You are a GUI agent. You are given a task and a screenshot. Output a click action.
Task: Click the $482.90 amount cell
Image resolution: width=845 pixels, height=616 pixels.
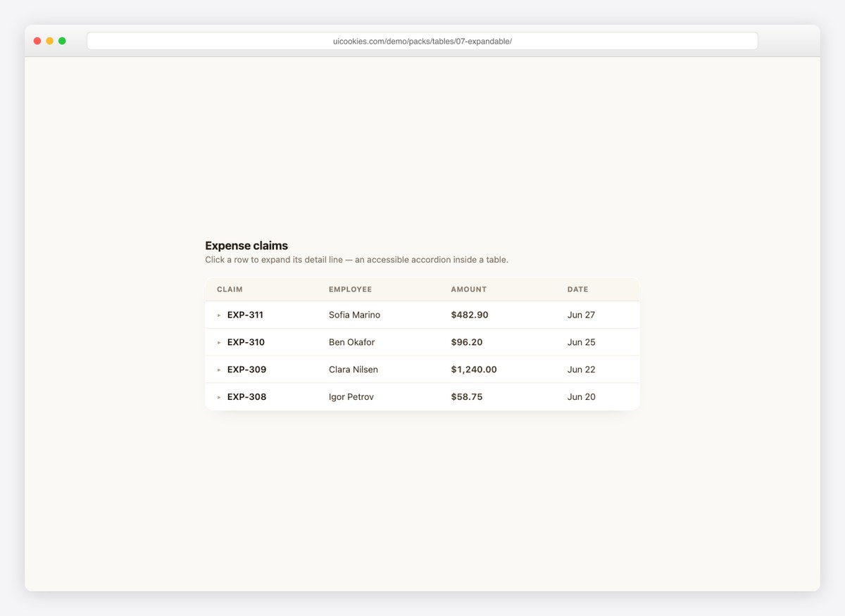pos(470,315)
